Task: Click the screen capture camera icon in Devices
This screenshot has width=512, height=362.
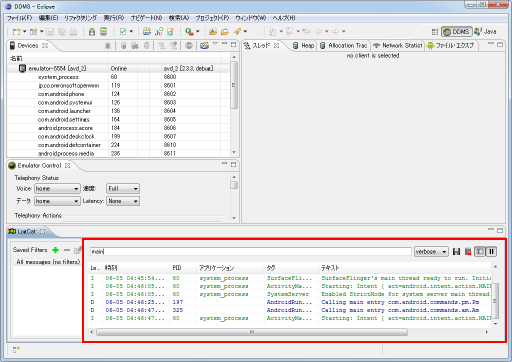Action: [204, 46]
